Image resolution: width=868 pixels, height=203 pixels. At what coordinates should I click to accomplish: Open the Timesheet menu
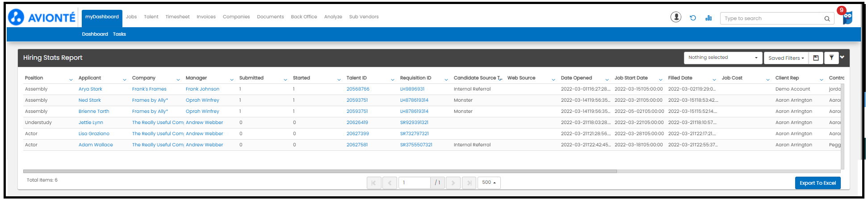coord(177,17)
